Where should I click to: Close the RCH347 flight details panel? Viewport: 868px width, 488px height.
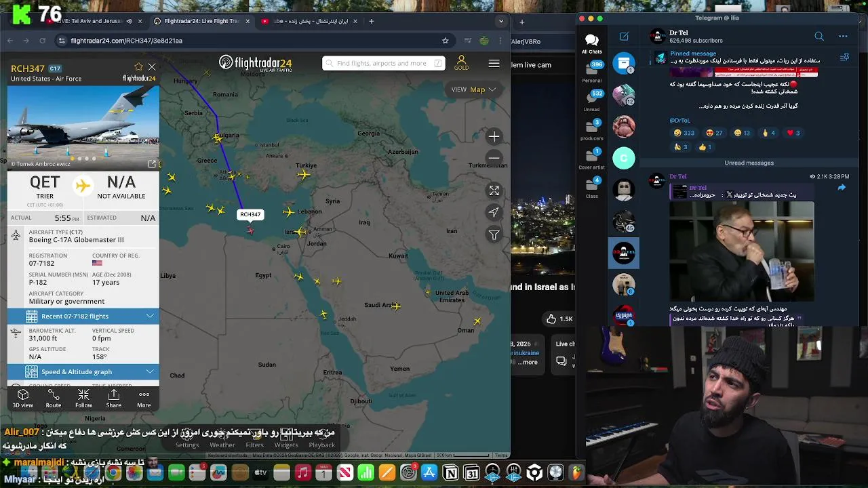(152, 67)
